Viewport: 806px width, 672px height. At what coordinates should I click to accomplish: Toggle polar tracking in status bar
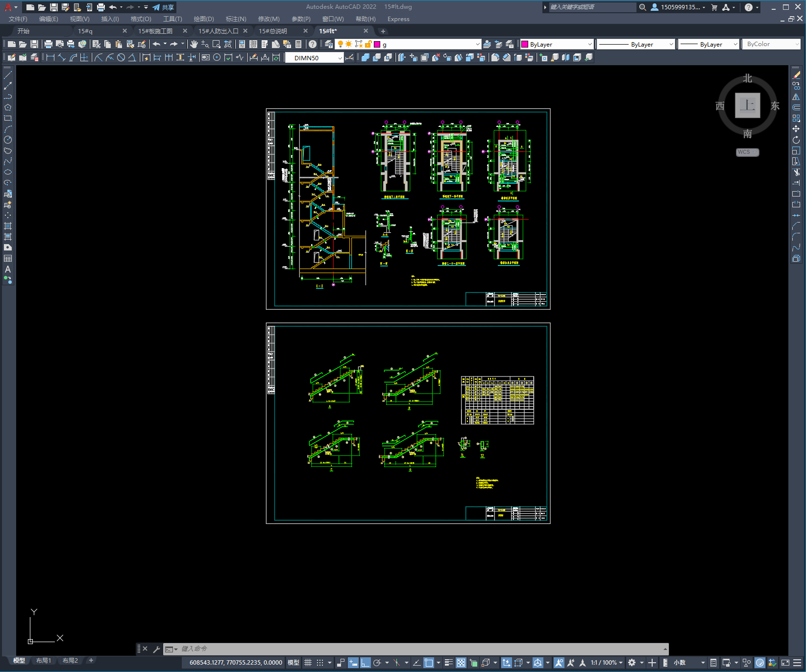coord(377,663)
